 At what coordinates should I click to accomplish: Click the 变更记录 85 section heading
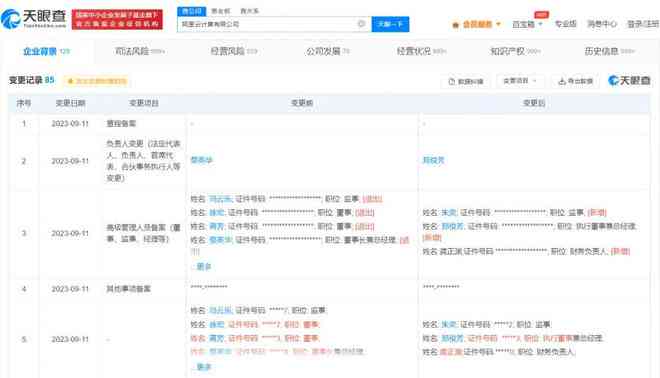click(32, 80)
